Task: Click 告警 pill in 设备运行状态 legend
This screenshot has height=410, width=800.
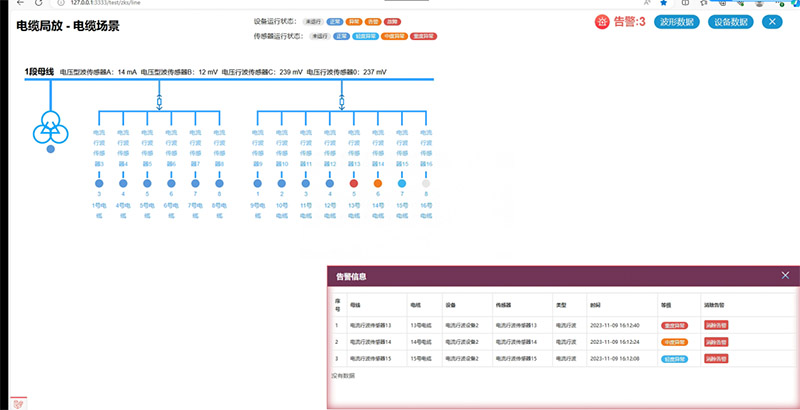Action: point(373,22)
